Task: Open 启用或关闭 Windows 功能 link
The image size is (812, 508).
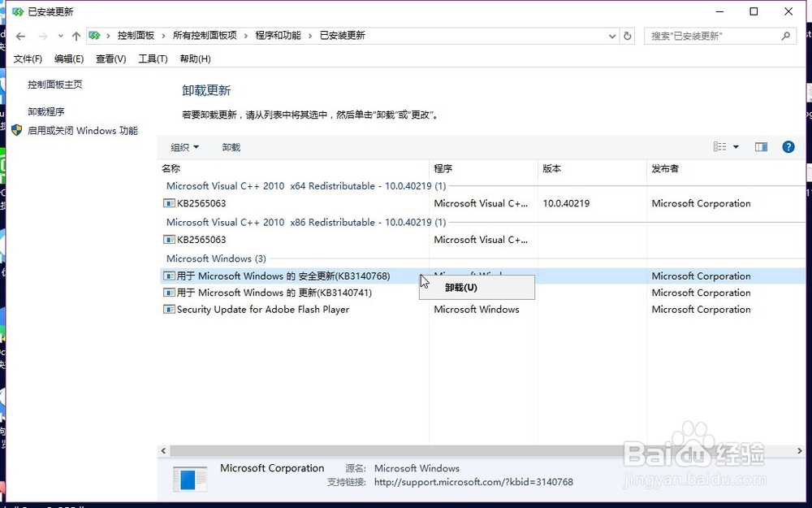Action: point(83,131)
